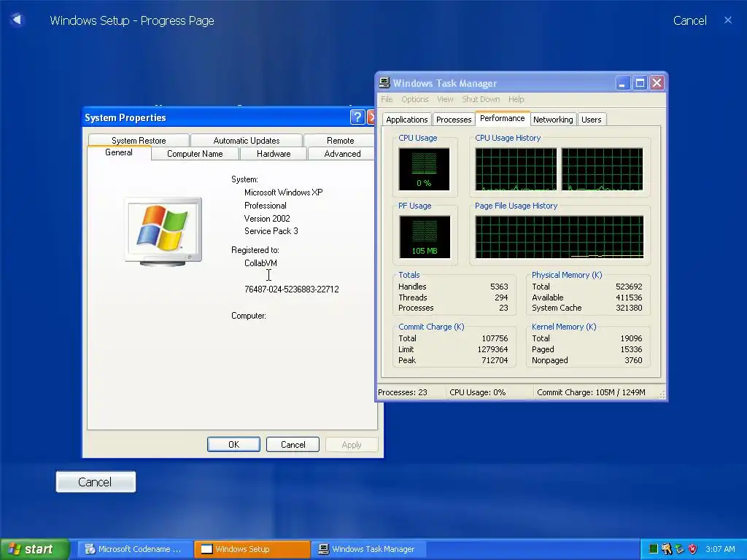
Task: Click Physical Memory Available value 411536
Action: coord(629,297)
